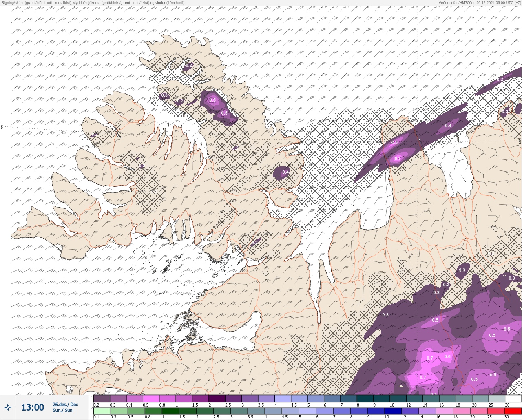Select the grey 25 snow legend swatch
The width and height of the screenshot is (522, 420).
pos(496,398)
